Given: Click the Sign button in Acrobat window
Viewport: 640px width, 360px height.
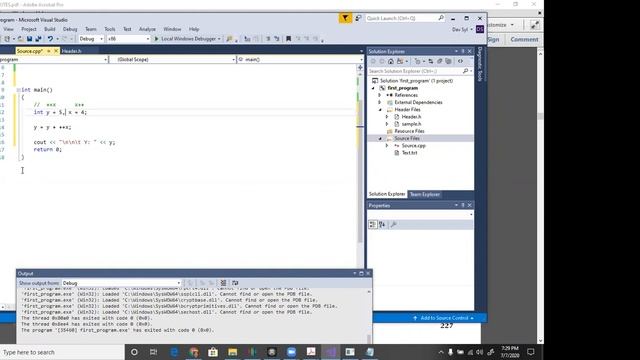Looking at the screenshot, I should click(x=493, y=39).
